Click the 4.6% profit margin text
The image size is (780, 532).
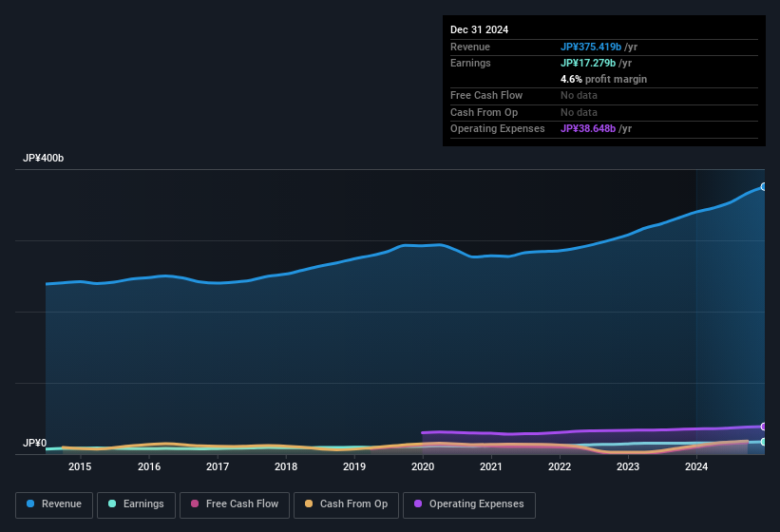603,79
